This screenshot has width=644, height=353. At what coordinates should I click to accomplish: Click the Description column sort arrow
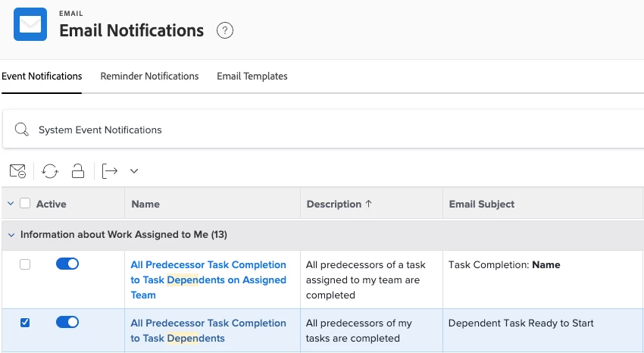369,204
